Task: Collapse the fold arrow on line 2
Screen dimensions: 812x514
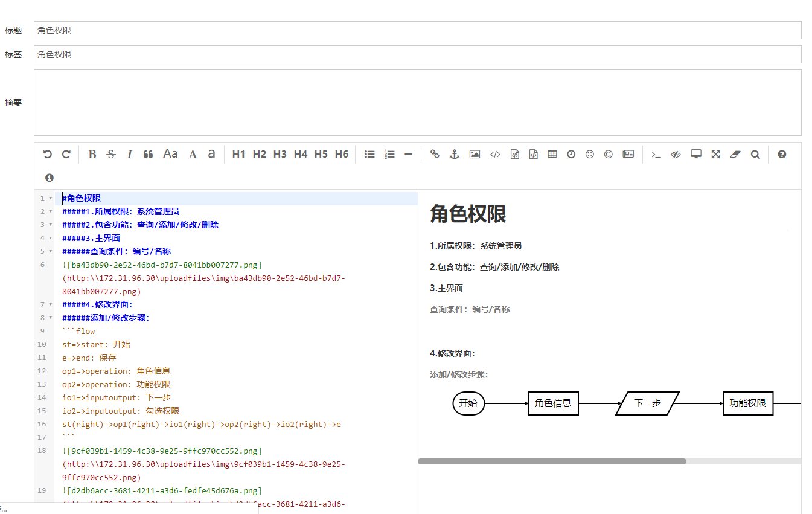Action: coord(51,212)
